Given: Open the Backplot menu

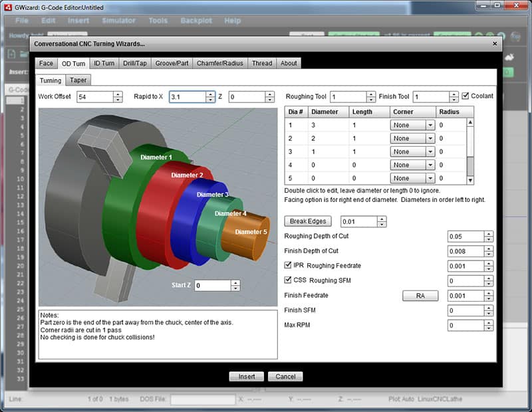Looking at the screenshot, I should [197, 21].
